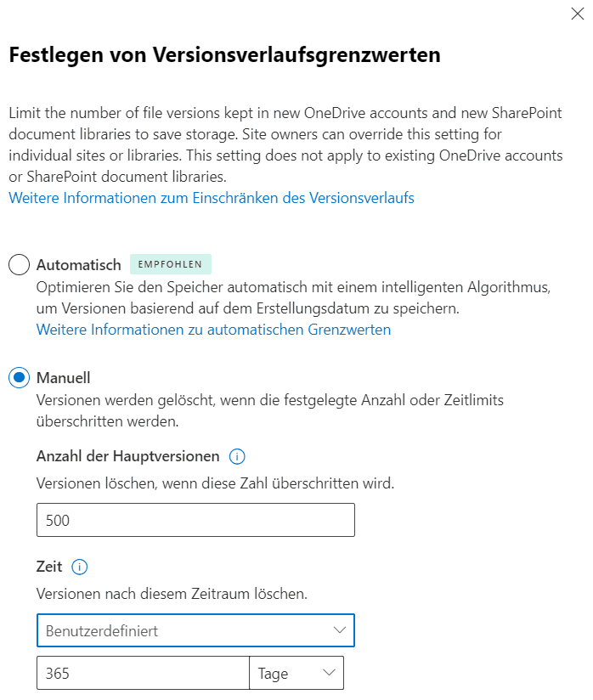Focus the major versions field showing 500
This screenshot has width=593, height=700.
coord(195,520)
